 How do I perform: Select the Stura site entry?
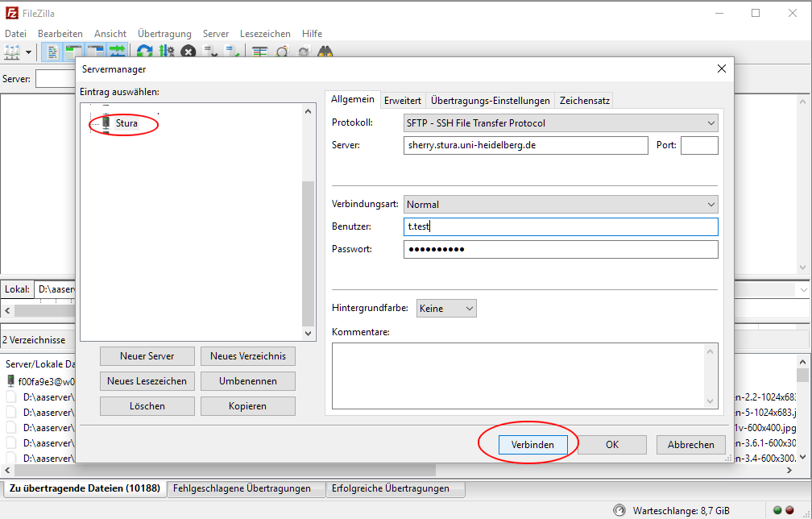pos(126,123)
